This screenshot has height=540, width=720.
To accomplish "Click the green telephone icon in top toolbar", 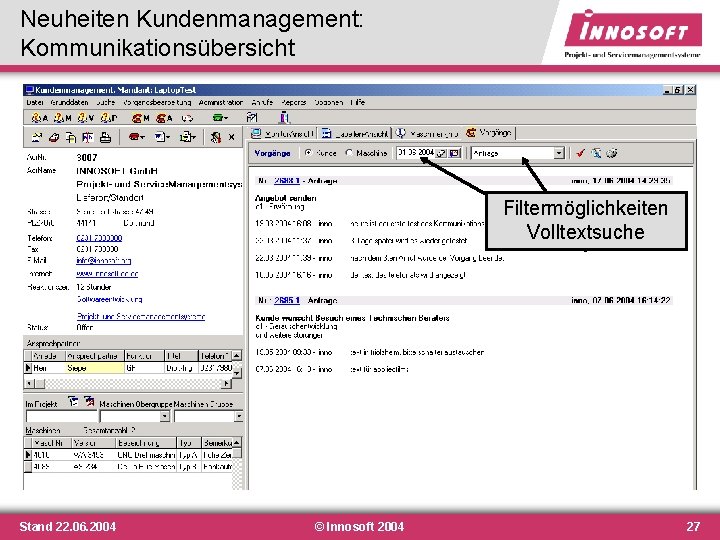I will point(220,118).
